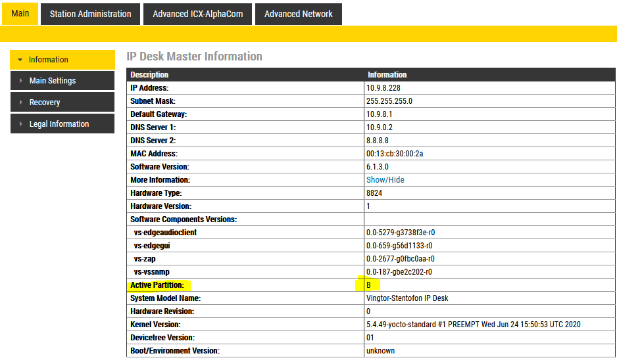Click the MAC address value
This screenshot has width=617, height=364.
(395, 154)
